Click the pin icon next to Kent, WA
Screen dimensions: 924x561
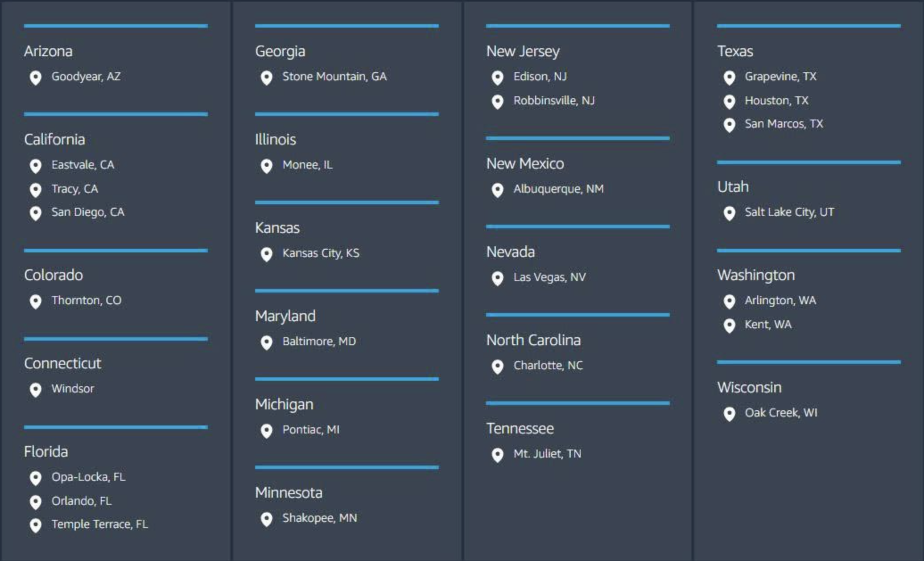pyautogui.click(x=729, y=326)
